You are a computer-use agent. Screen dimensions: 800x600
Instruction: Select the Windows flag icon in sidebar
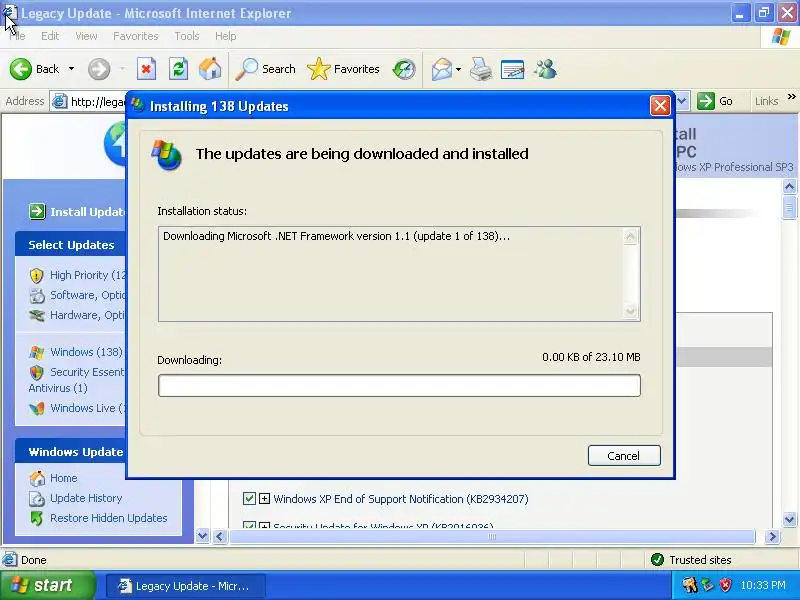(x=37, y=352)
